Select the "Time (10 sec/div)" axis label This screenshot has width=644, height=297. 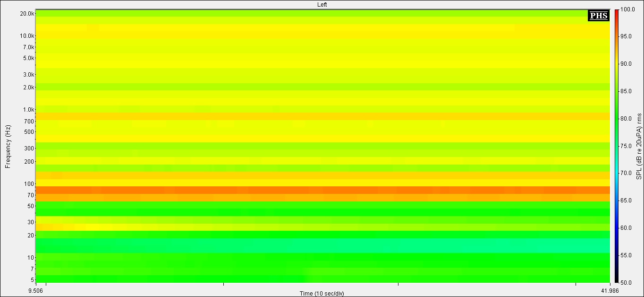[322, 293]
